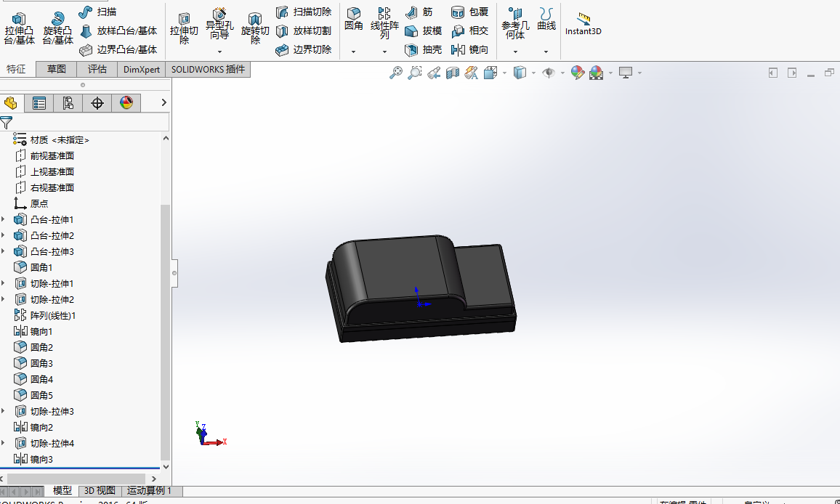Apply the 圆角 fillet tool

click(354, 19)
